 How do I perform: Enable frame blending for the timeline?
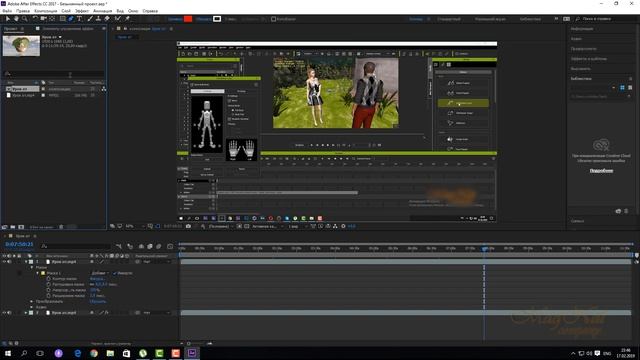150,246
